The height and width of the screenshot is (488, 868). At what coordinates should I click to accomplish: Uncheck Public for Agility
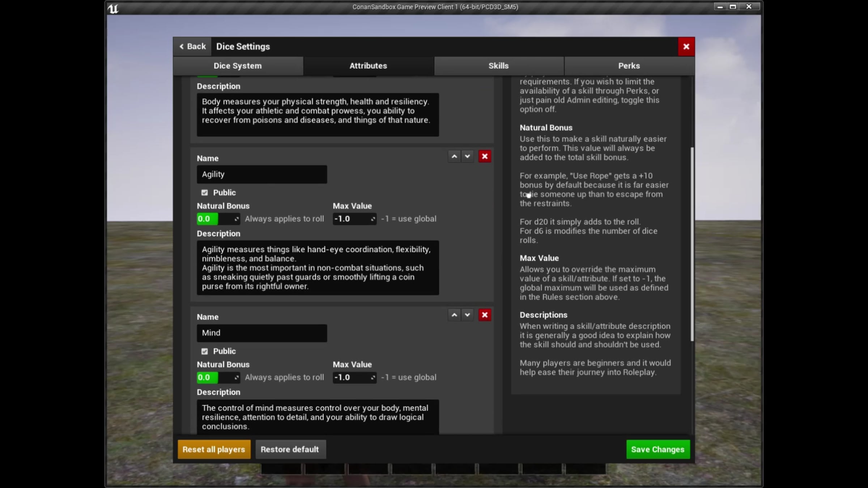coord(205,193)
